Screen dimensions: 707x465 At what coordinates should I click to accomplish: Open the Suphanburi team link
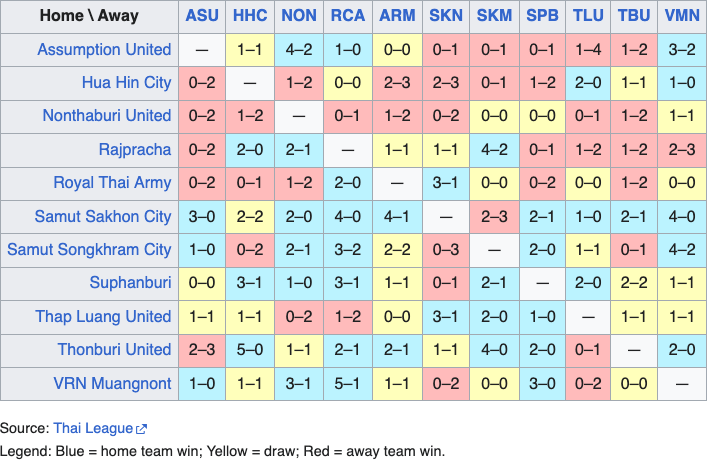(130, 283)
